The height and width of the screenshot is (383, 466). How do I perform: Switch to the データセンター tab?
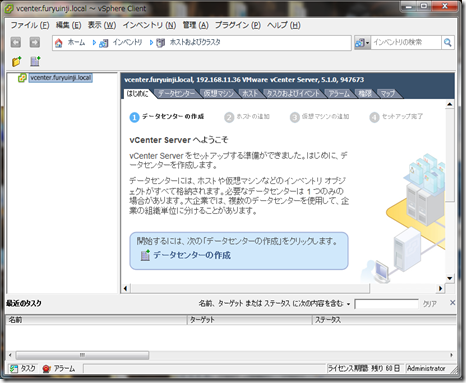[x=176, y=94]
